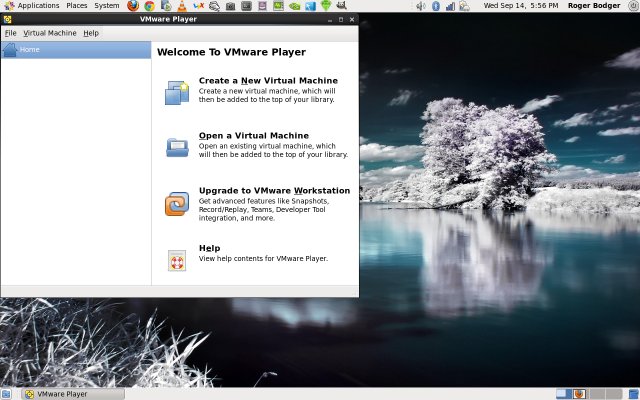Click the camera screenshot launcher icon

[231, 6]
